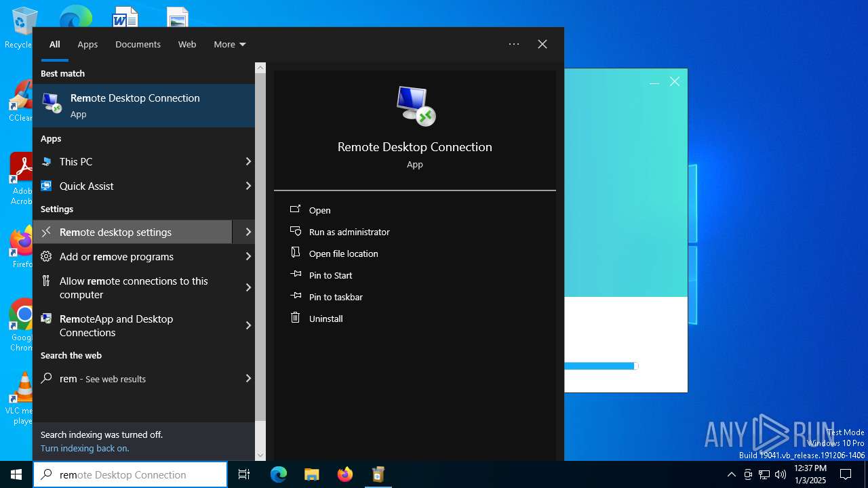Click Allow remote connections settings icon

(46, 281)
